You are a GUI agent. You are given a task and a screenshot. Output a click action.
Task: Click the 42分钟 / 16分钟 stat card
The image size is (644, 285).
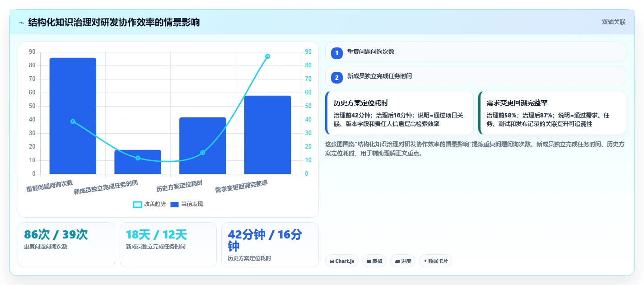click(270, 244)
